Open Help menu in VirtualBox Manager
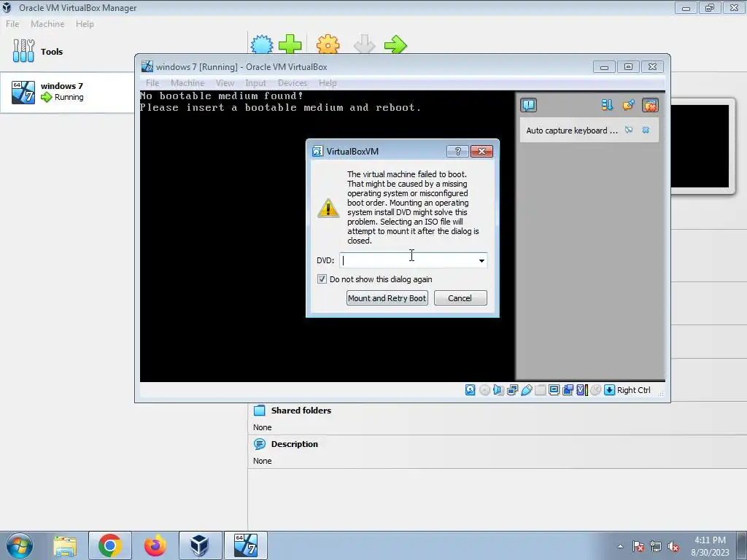 pos(85,24)
